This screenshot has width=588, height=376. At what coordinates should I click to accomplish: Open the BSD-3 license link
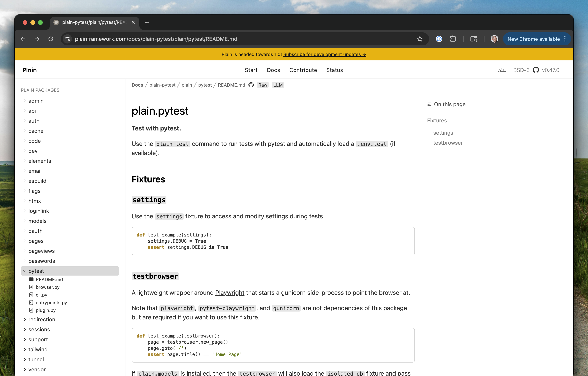pos(521,70)
